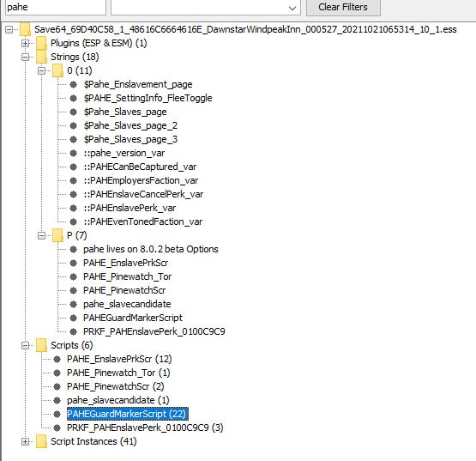Select the P (7) subfolder label

77,235
